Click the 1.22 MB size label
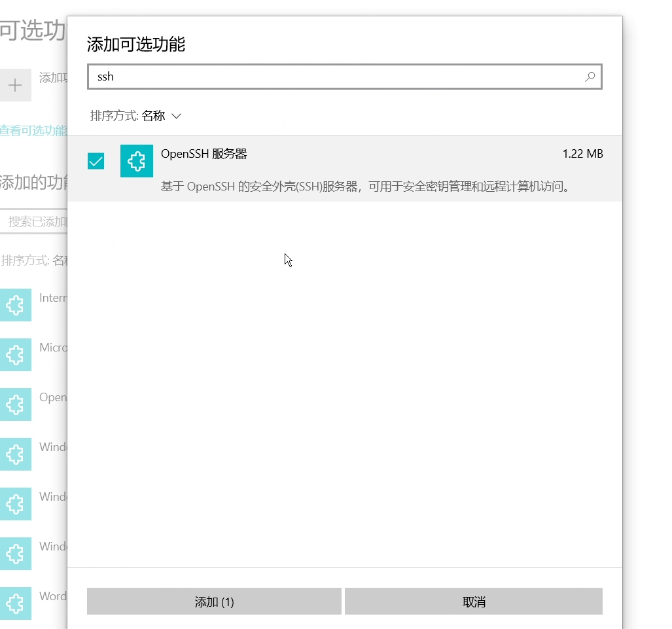672x629 pixels. [x=582, y=154]
